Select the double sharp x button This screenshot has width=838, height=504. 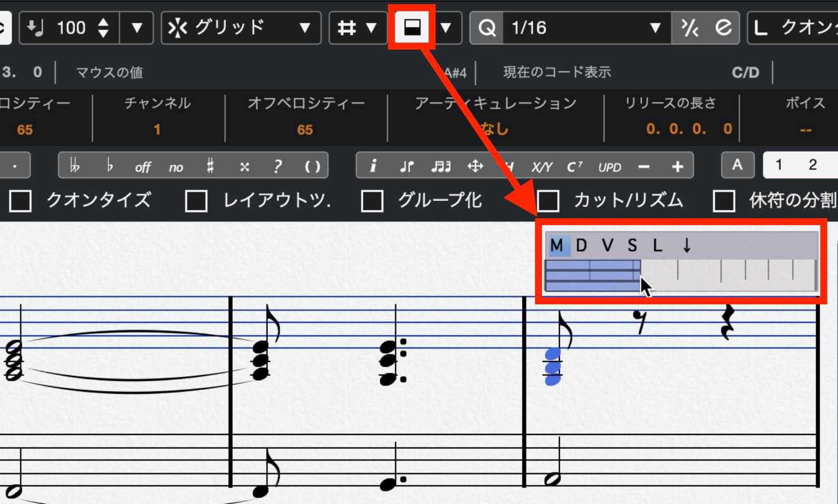point(244,167)
